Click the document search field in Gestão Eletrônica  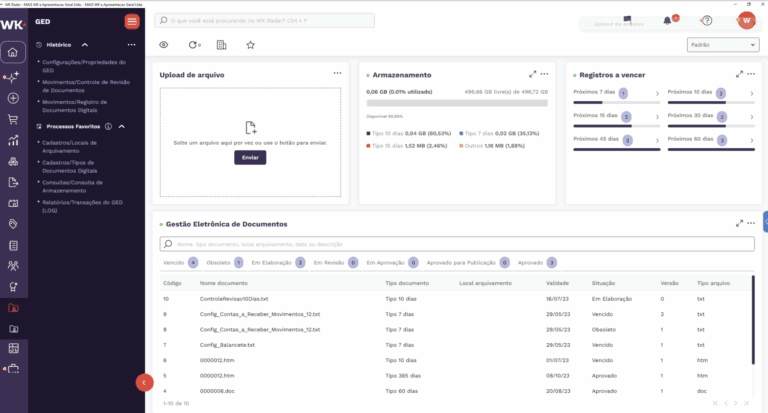pos(458,244)
